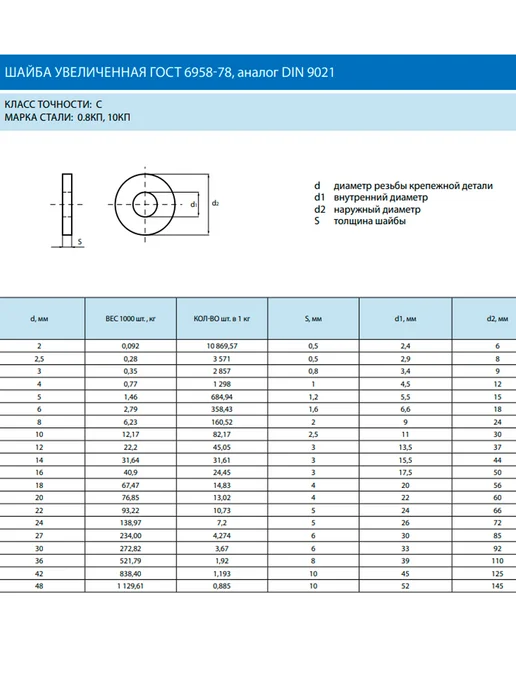Image resolution: width=516 pixels, height=688 pixels.
Task: Click the quantity cell '1 298'
Action: pos(222,384)
